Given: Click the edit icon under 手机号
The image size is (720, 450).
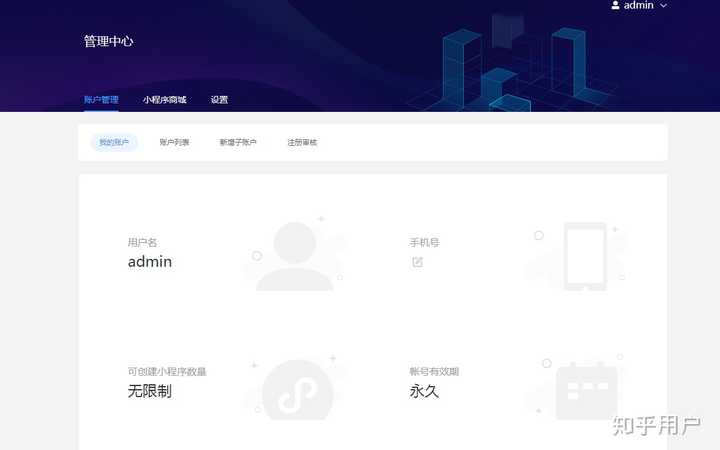Looking at the screenshot, I should pos(417,262).
